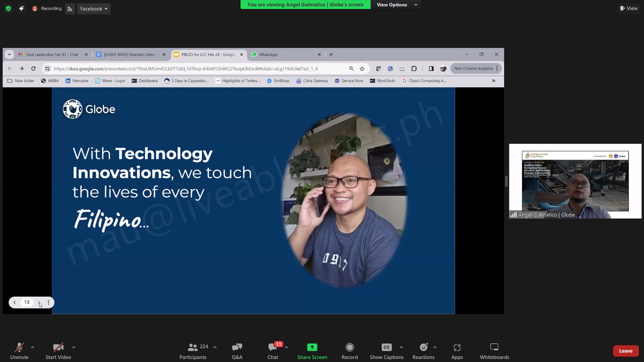Open slideshow options three-dot menu
The width and height of the screenshot is (644, 362).
[49, 302]
